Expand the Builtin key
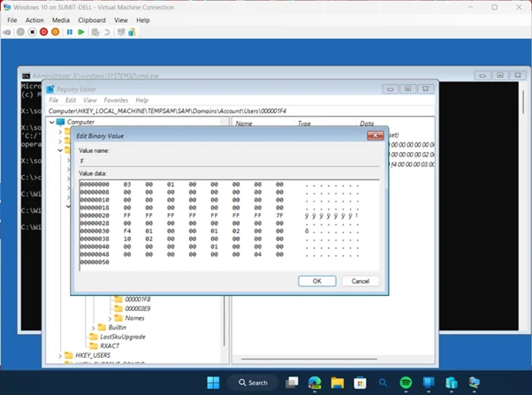This screenshot has width=532, height=395. [x=94, y=328]
